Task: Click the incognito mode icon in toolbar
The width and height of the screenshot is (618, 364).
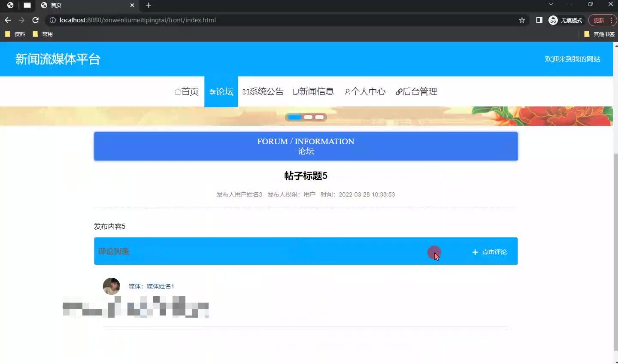Action: (553, 20)
